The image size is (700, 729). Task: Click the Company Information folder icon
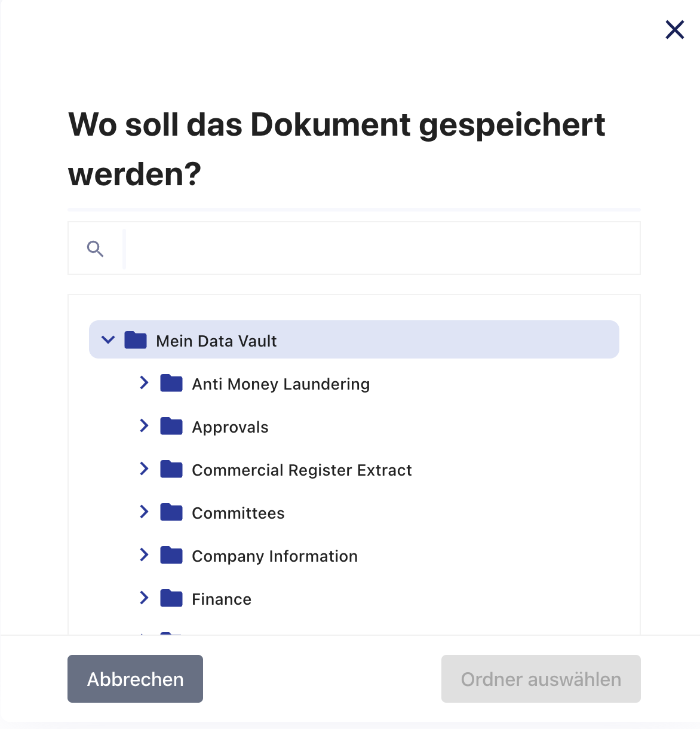click(171, 555)
